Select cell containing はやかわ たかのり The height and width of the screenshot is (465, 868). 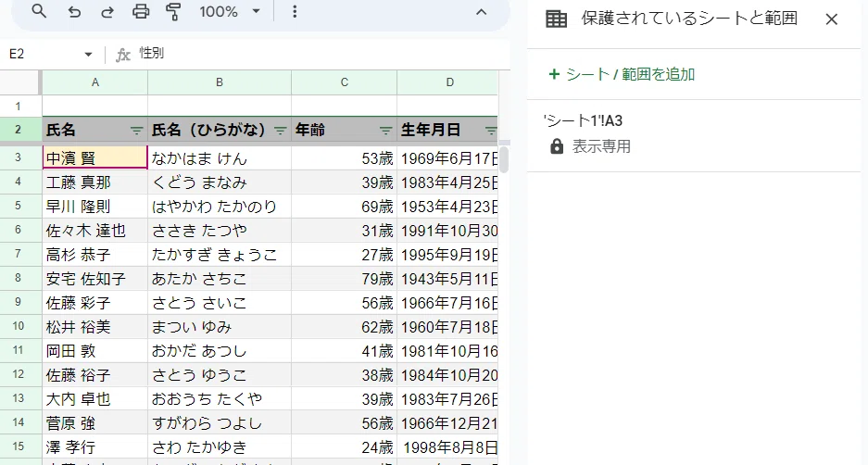click(220, 206)
